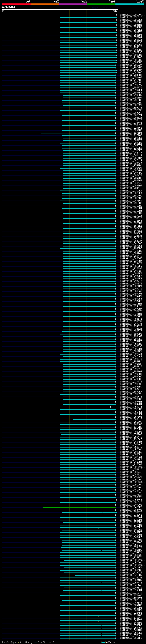Click the orange ~40% identity color band
This screenshot has height=644, width=146.
click(45, 4)
